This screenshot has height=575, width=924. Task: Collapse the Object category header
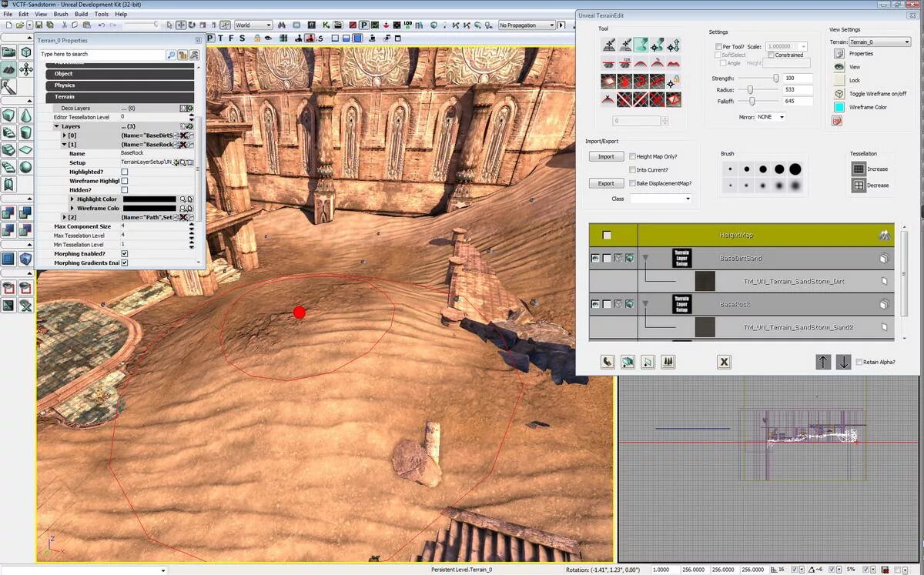120,74
